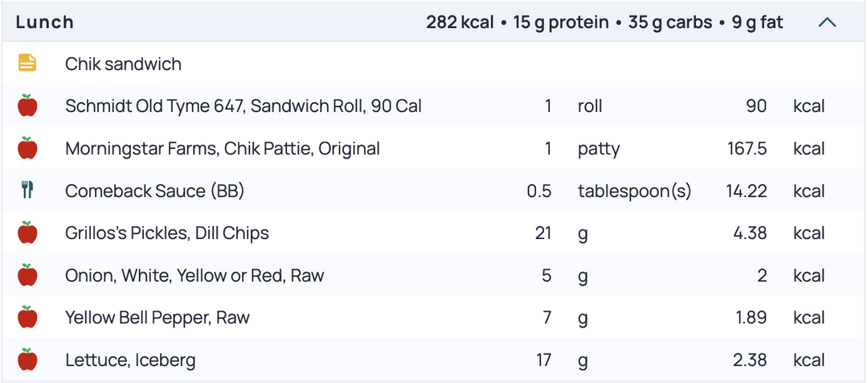Screen dimensions: 868x383
Task: Select Morningstar Farms Chik Pattie Original entry
Action: coord(434,148)
